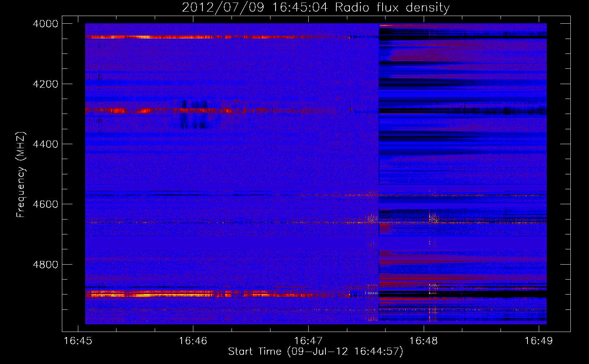Select the 4800 frequency axis label
The width and height of the screenshot is (589, 364).
click(46, 265)
